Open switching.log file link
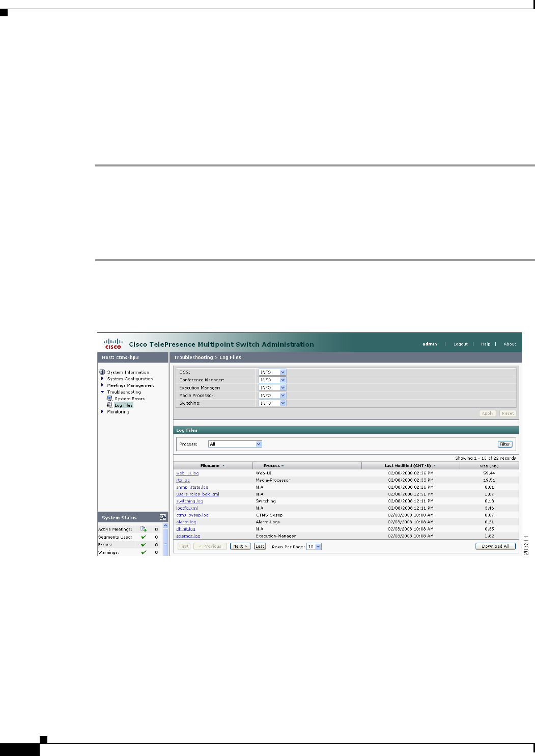The image size is (535, 756). [x=189, y=501]
